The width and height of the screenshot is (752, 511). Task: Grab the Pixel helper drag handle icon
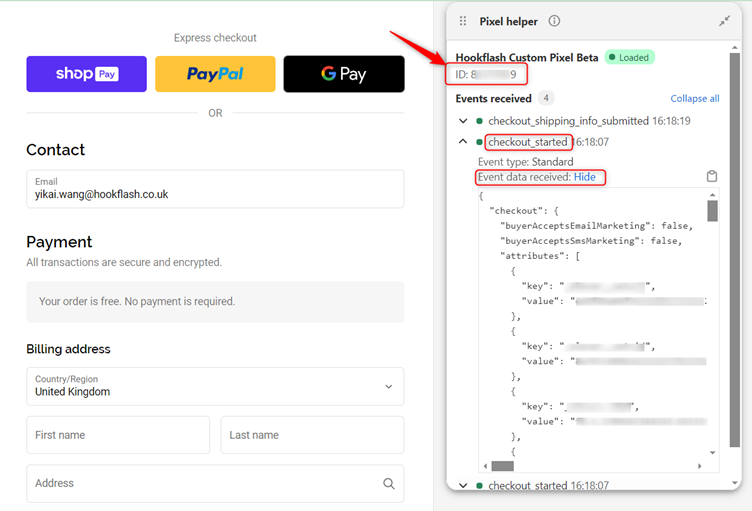(463, 21)
